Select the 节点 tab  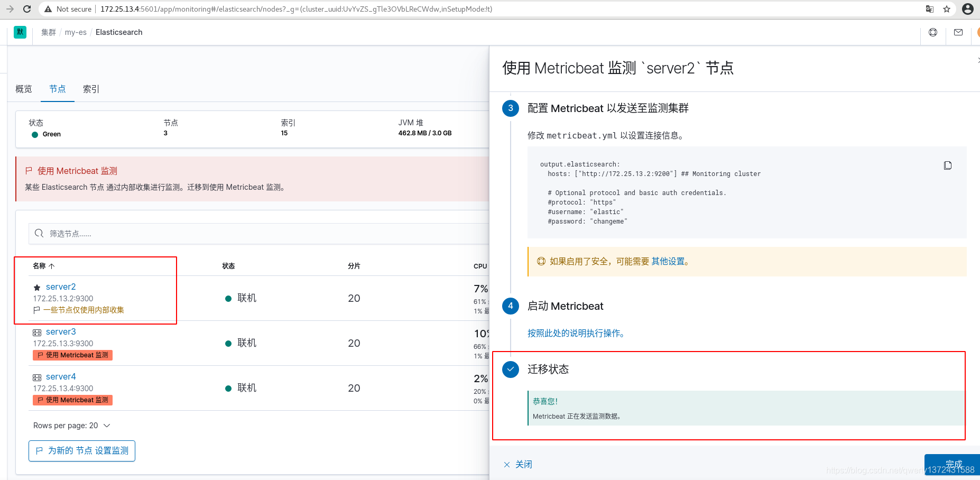click(58, 89)
